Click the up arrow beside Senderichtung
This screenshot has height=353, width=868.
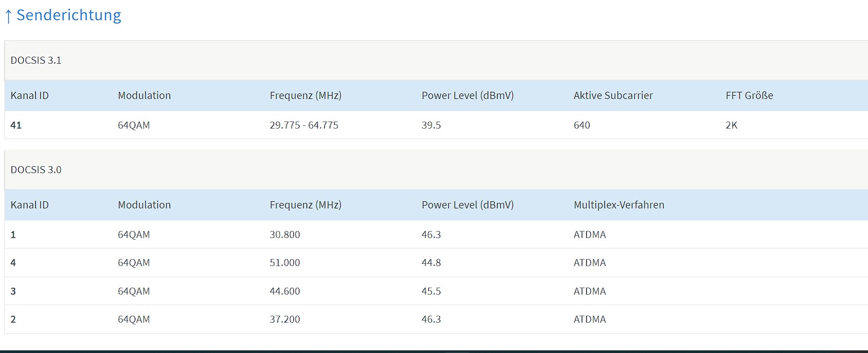pyautogui.click(x=8, y=16)
